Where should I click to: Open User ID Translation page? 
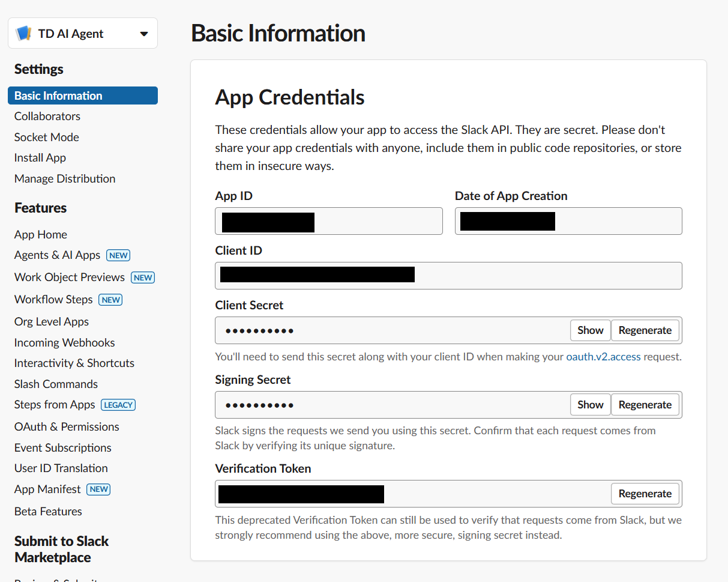pyautogui.click(x=61, y=468)
